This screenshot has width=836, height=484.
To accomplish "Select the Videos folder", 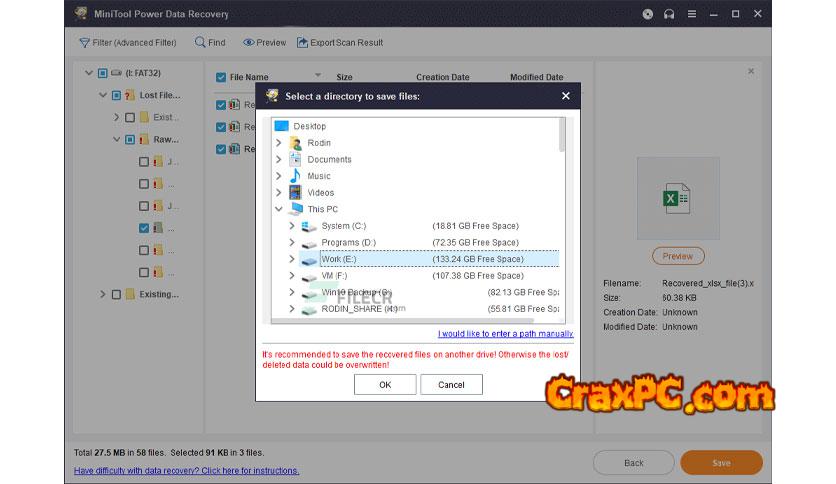I will 320,192.
